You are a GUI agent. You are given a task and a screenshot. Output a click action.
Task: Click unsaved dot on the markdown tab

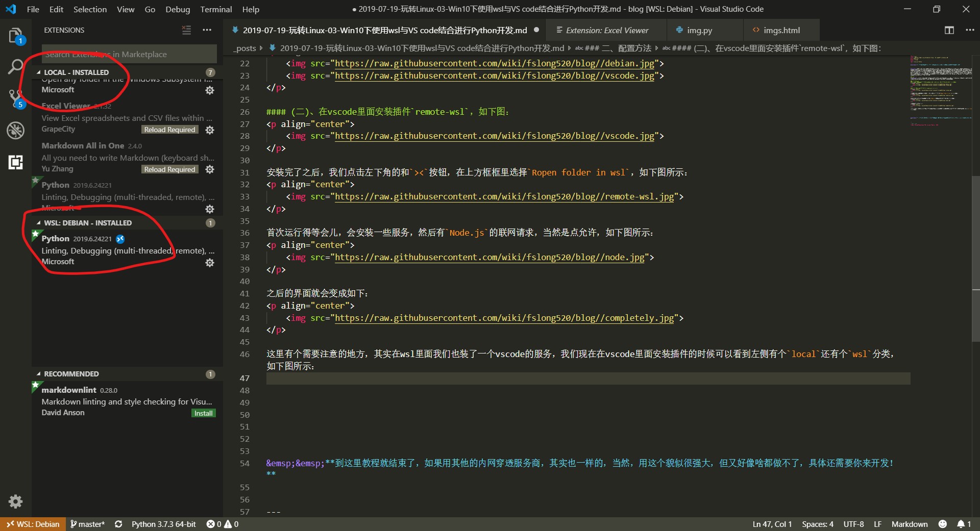(536, 30)
